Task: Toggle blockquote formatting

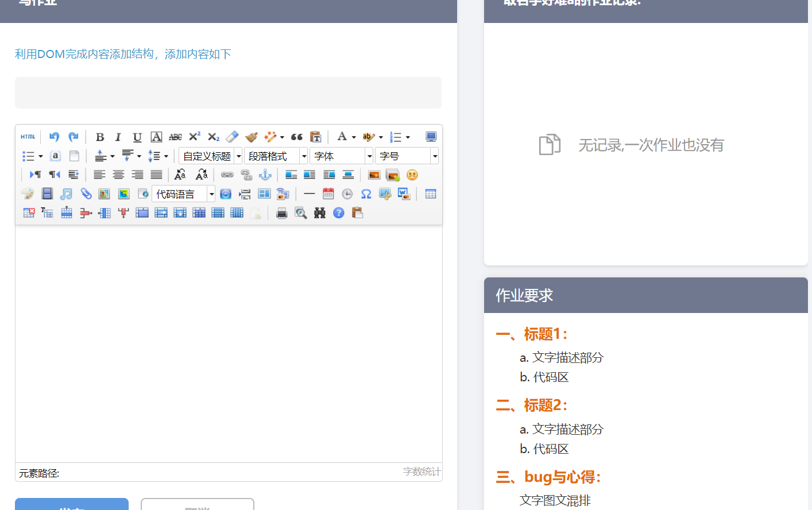Action: point(297,137)
